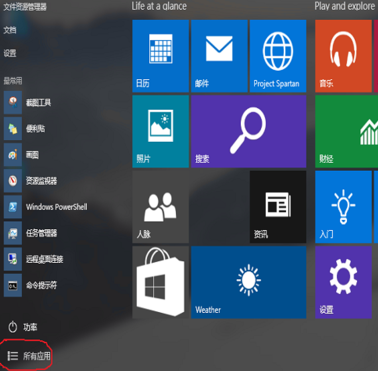Click the 功率 power label
The height and width of the screenshot is (371, 378).
[30, 327]
